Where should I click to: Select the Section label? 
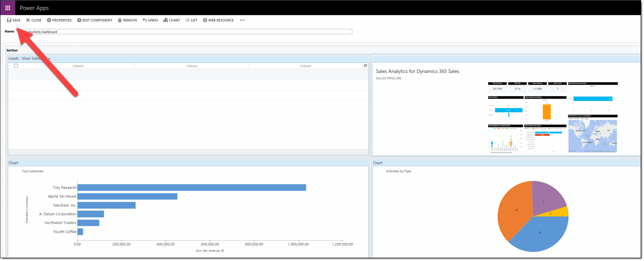(12, 50)
